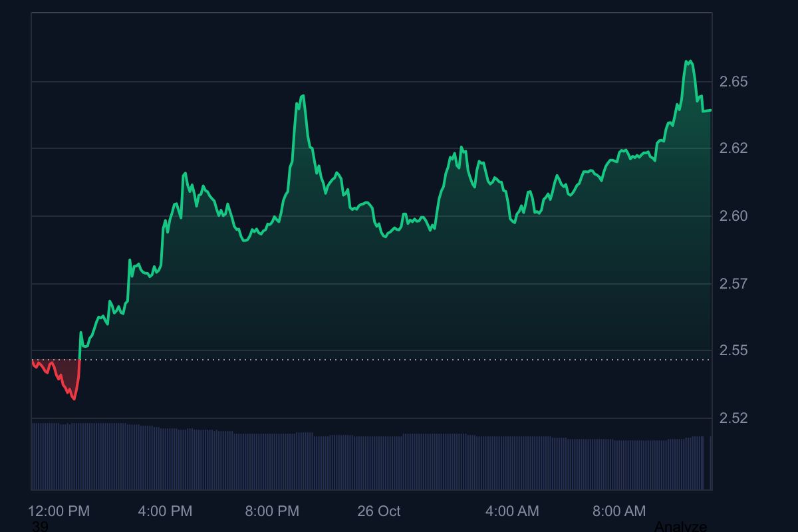The image size is (798, 532).
Task: Click the 12:00 PM time axis label
Action: (59, 511)
